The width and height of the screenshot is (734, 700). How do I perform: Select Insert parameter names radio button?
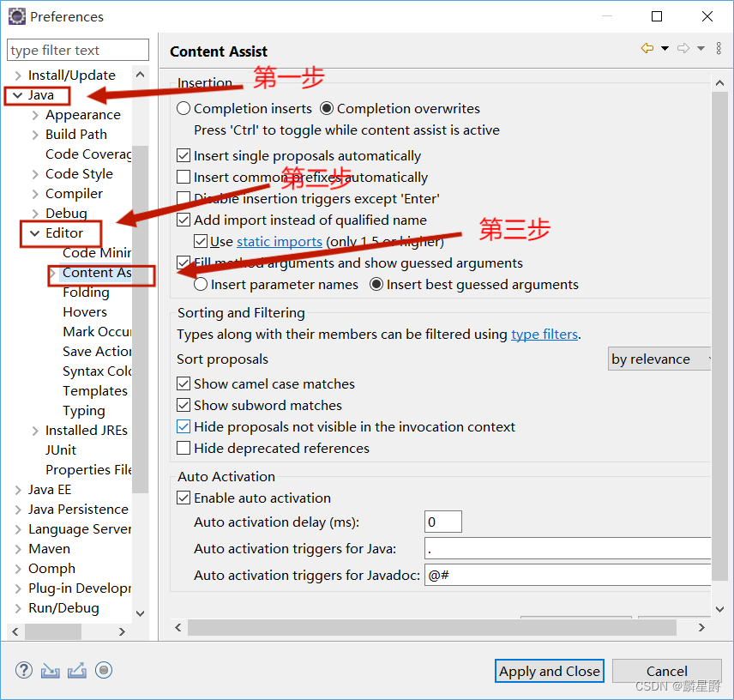click(201, 284)
